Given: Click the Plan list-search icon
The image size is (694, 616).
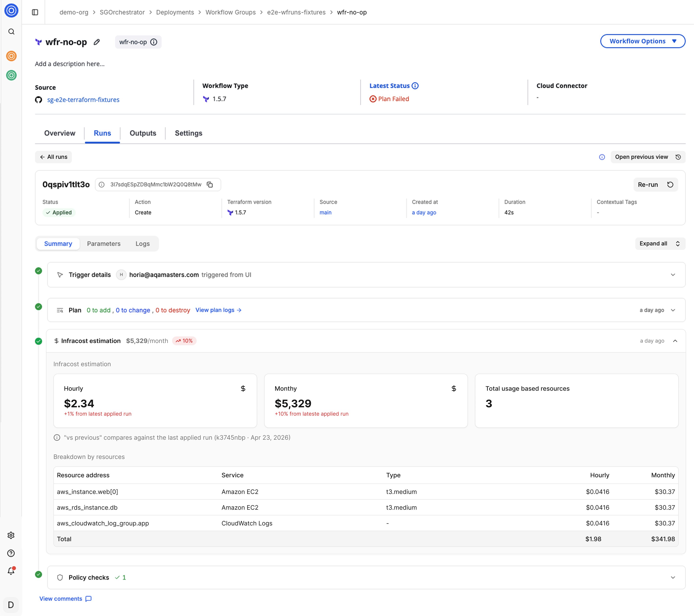Looking at the screenshot, I should (60, 310).
